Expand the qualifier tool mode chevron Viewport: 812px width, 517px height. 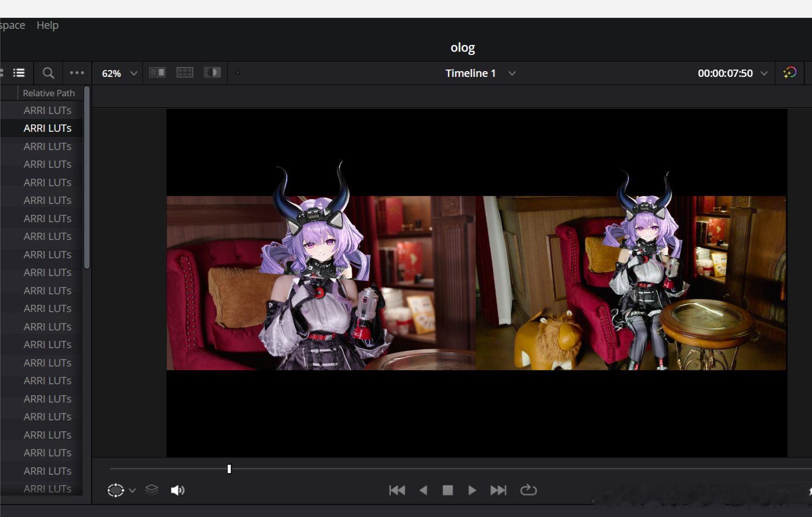click(132, 490)
